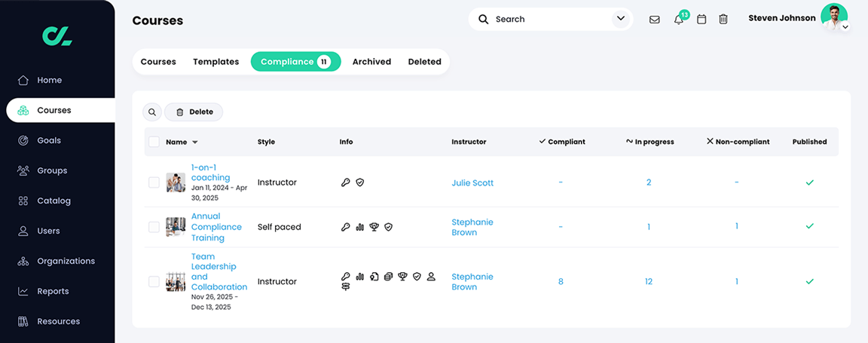Click Non-compliant count 1 for Team Leadership
Viewport: 868px width, 343px height.
(737, 281)
